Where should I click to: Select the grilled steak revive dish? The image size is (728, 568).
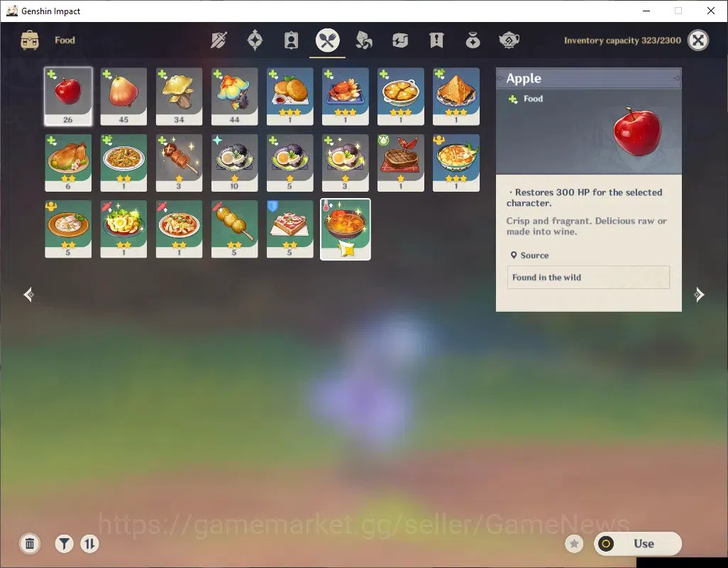(401, 163)
